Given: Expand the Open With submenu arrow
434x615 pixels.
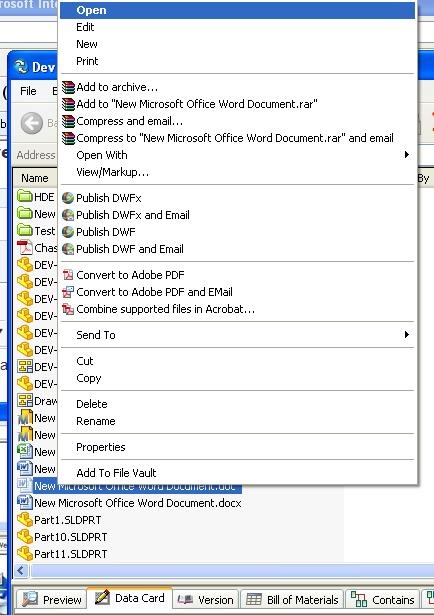Looking at the screenshot, I should (407, 155).
